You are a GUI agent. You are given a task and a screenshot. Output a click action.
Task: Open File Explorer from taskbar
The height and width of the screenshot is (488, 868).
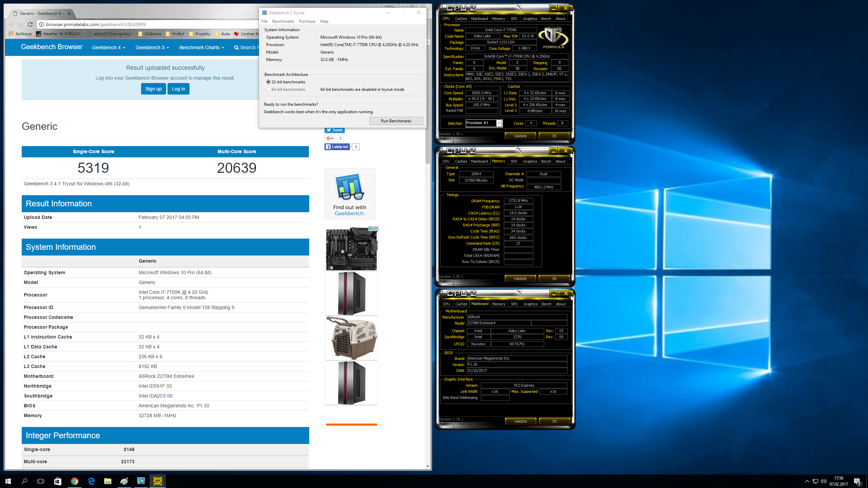click(x=108, y=481)
